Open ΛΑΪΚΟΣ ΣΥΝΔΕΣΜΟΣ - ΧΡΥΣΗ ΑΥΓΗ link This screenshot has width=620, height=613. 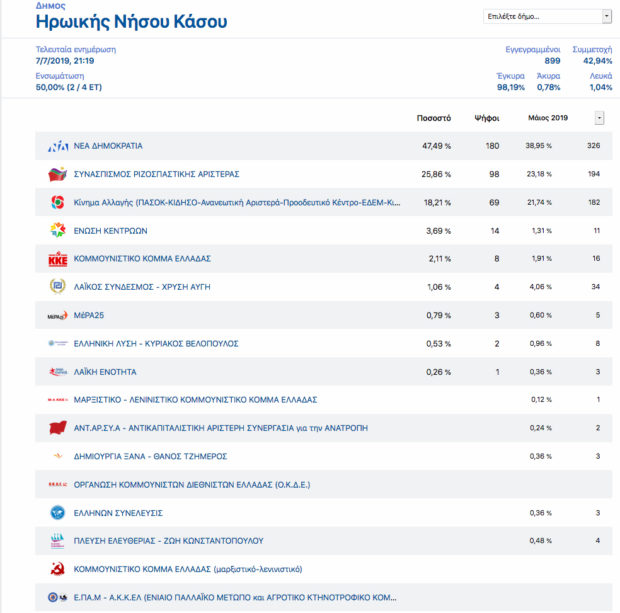(142, 287)
